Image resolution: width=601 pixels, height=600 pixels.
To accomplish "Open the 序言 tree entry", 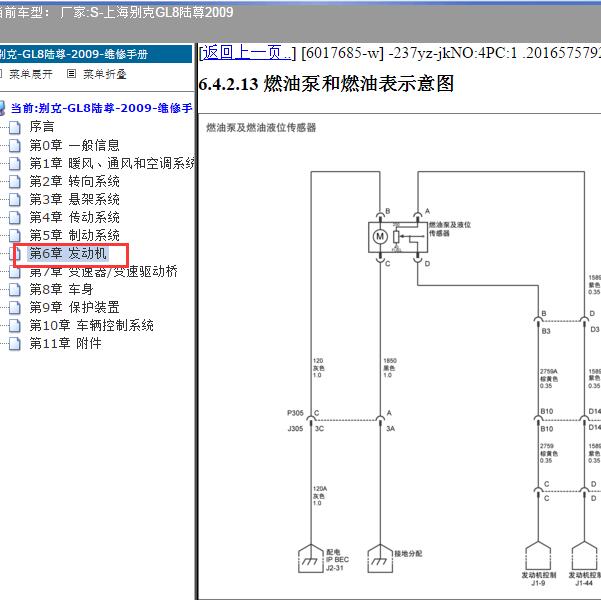I will tap(42, 127).
